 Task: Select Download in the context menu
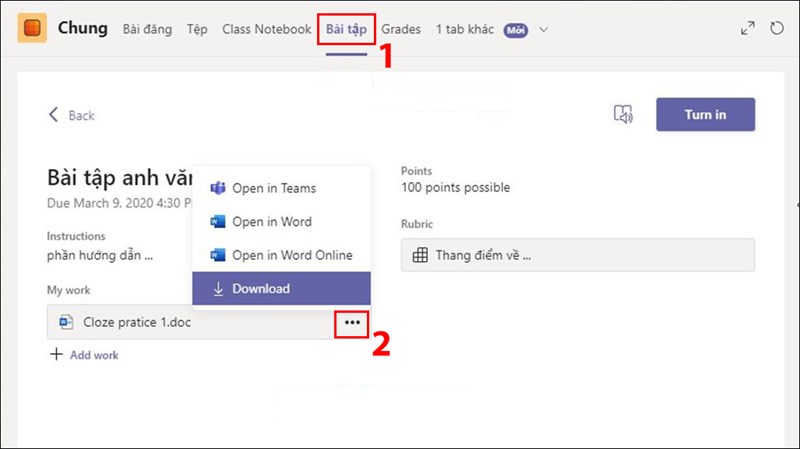pyautogui.click(x=281, y=289)
